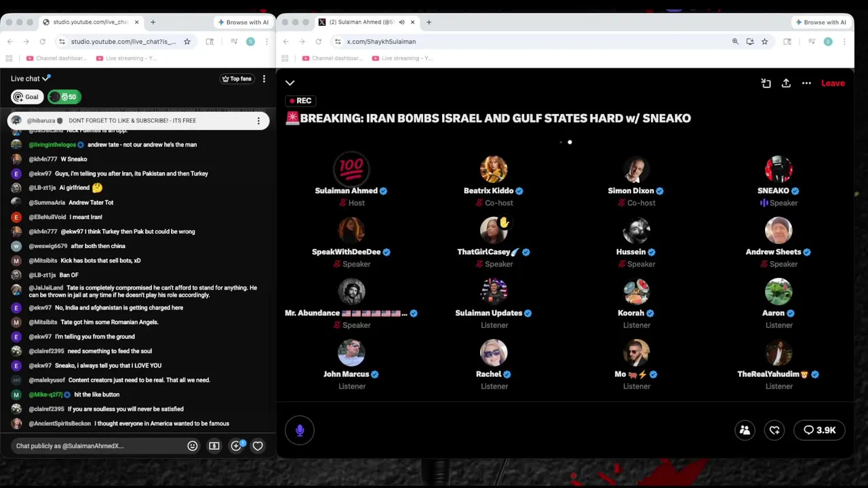Click the chat message input field

pyautogui.click(x=98, y=446)
